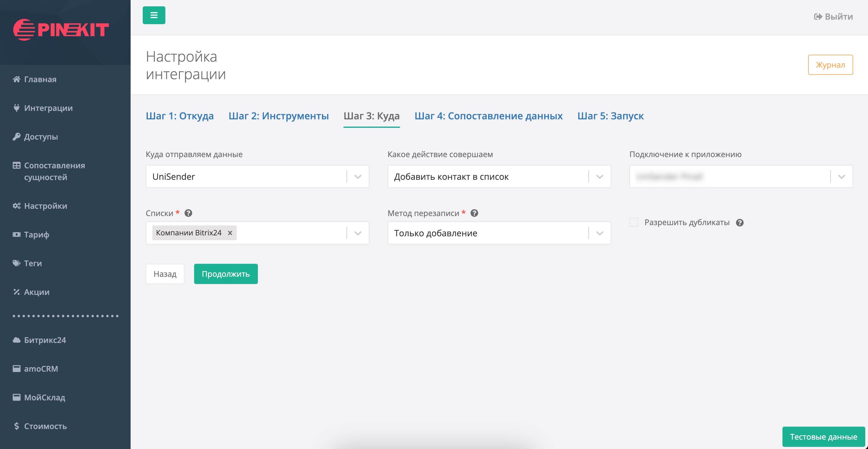This screenshot has height=449, width=868.
Task: Open the Подключение к приложению dropdown
Action: click(x=841, y=176)
